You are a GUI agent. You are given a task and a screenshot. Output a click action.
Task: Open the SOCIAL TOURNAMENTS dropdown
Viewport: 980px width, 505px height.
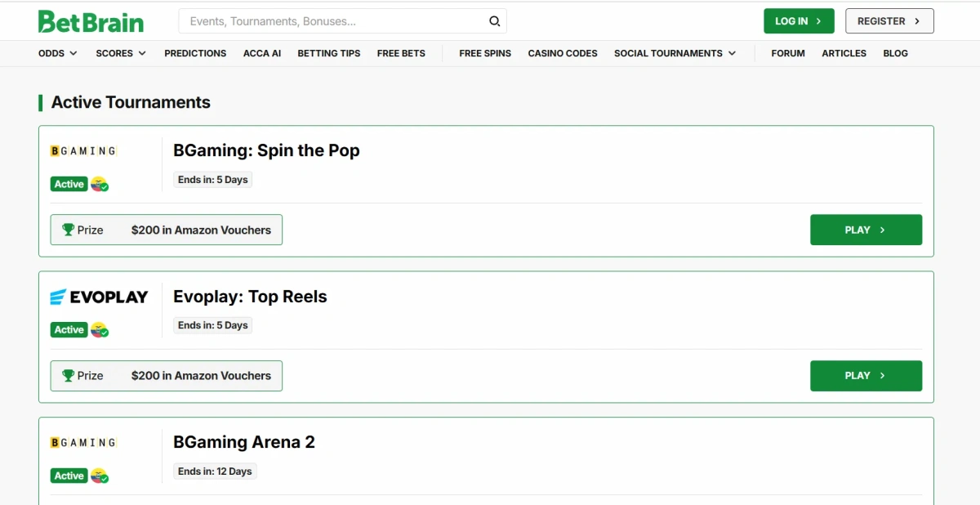coord(675,53)
